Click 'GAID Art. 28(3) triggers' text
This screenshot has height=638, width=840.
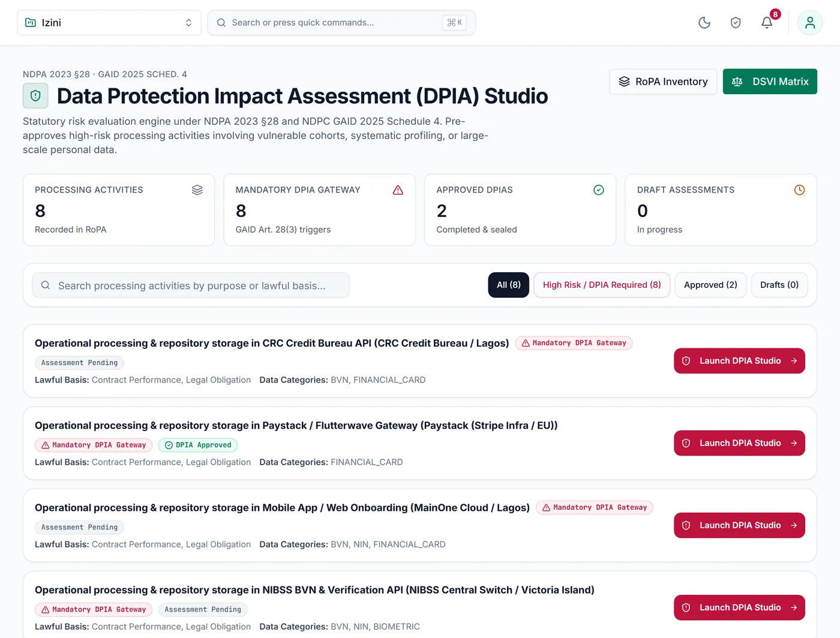(283, 230)
